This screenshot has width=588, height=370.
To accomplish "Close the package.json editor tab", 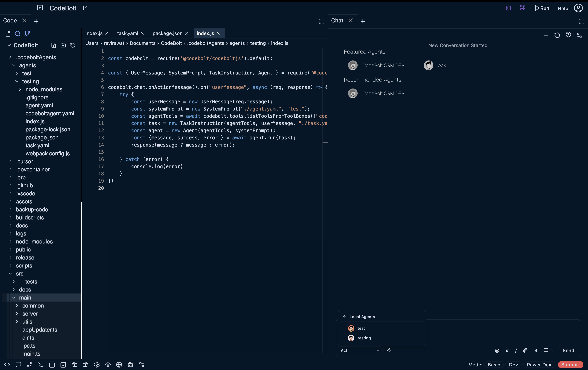I will [187, 33].
